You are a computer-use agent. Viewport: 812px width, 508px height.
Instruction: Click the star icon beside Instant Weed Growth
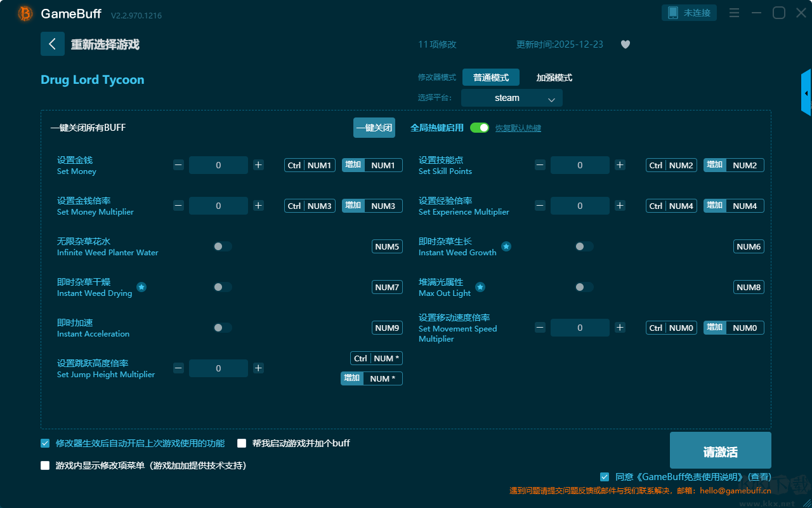pyautogui.click(x=506, y=246)
